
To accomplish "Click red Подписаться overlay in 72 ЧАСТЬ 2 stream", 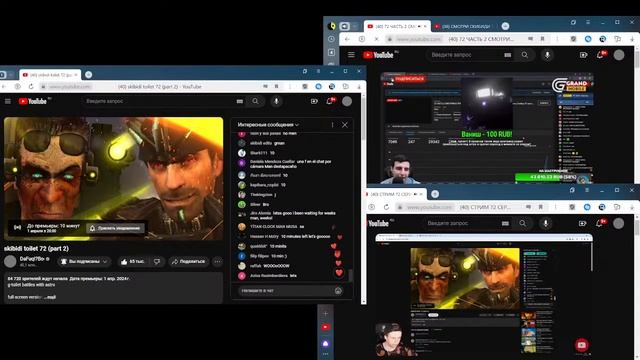I will pos(409,79).
